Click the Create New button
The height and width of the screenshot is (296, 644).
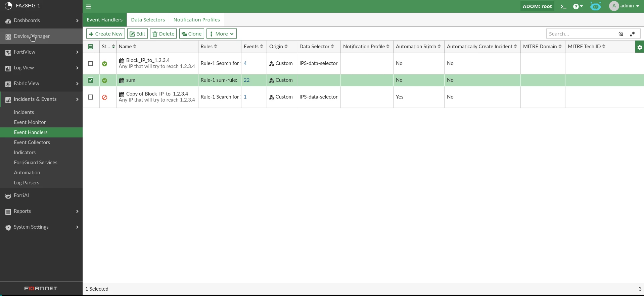click(x=105, y=34)
